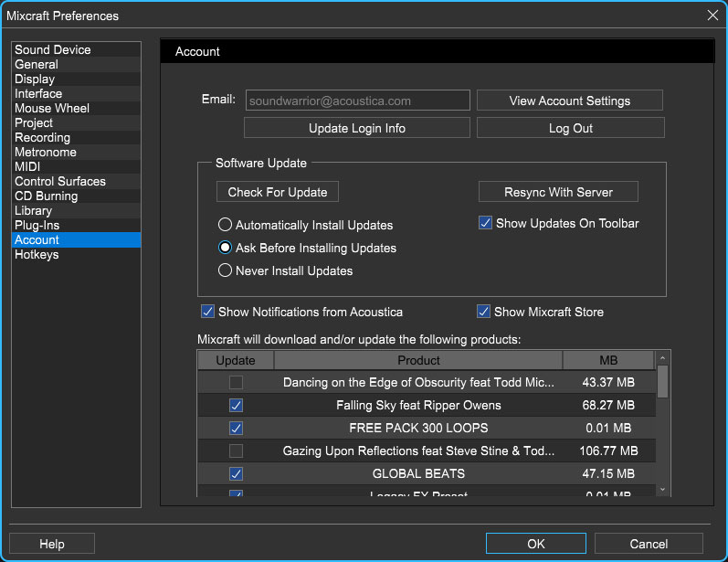This screenshot has width=728, height=562.
Task: Open the Interface preferences page
Action: 76,94
